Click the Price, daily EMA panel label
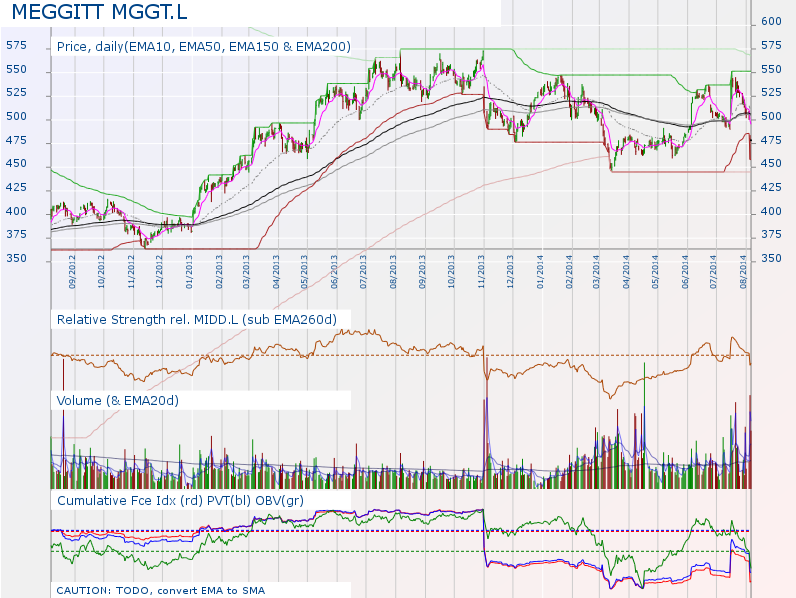This screenshot has width=796, height=598. click(x=204, y=47)
